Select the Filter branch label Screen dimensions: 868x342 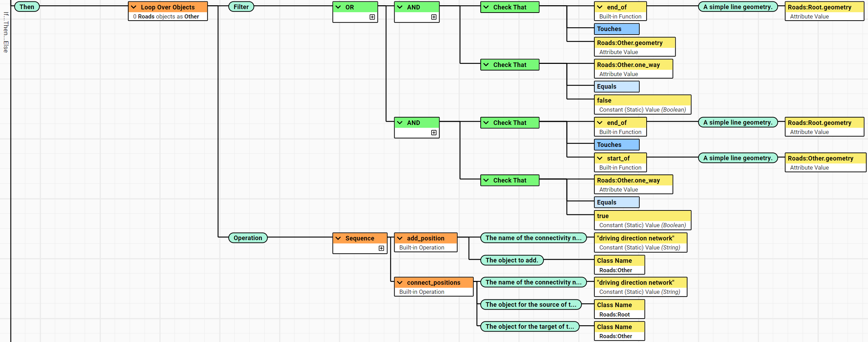click(x=241, y=7)
